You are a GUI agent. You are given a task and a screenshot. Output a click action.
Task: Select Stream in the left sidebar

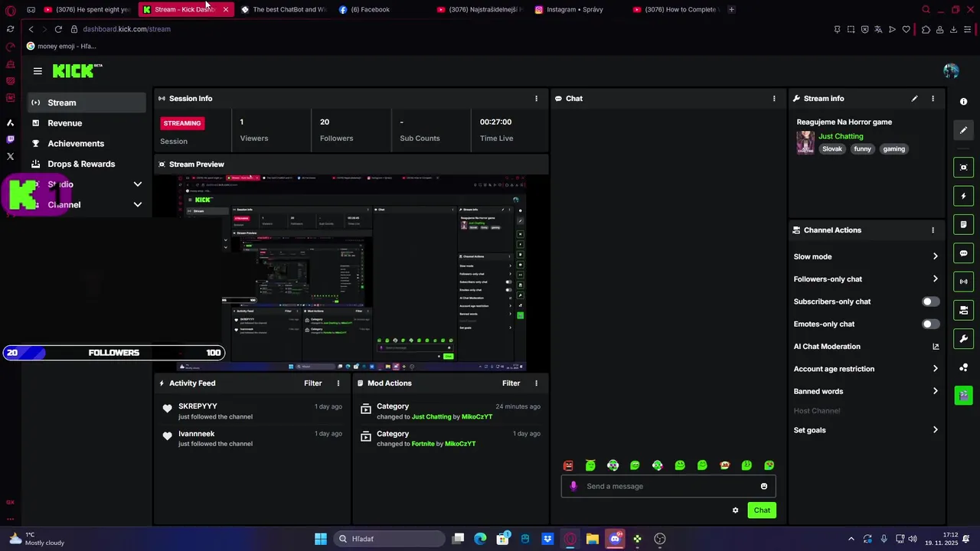tap(87, 103)
